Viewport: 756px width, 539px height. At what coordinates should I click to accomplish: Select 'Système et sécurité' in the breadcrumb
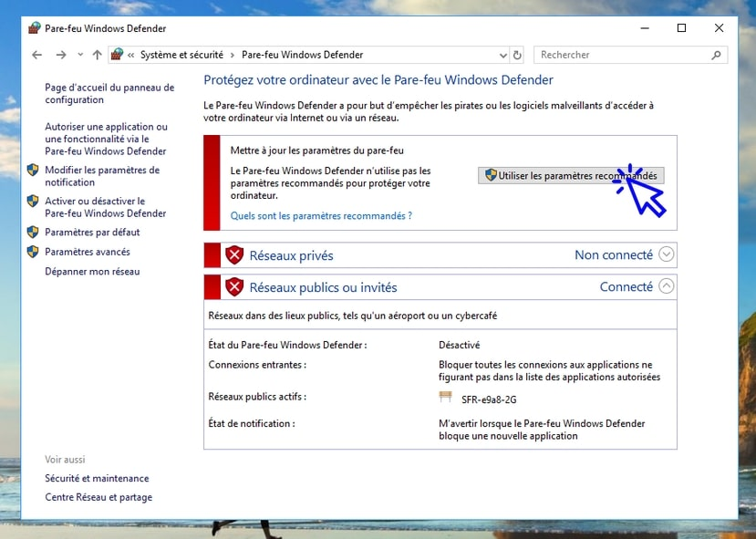(181, 55)
